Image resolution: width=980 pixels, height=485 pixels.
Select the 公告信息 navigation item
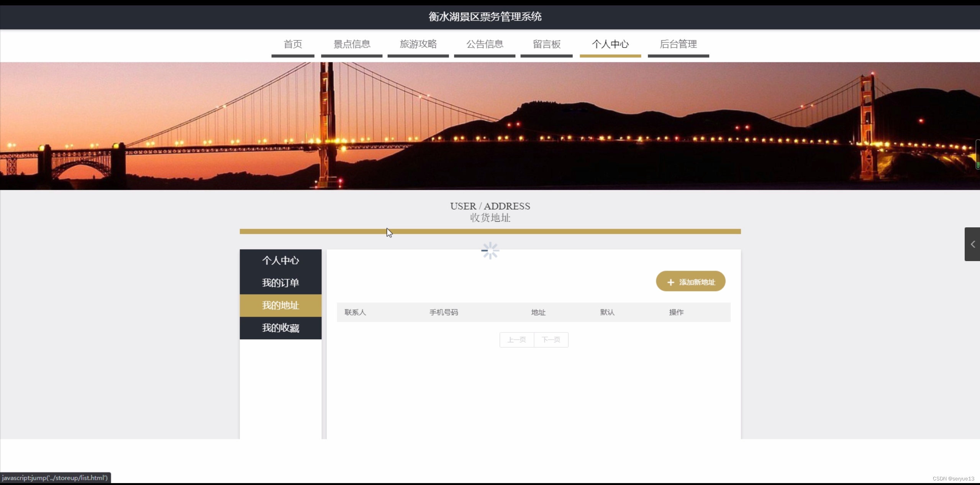485,44
